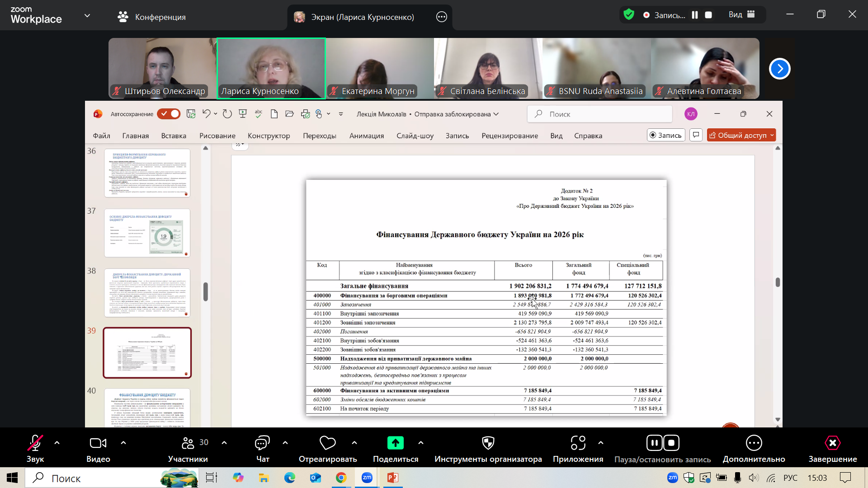Open the Слайд-шоу ribbon tab

click(415, 136)
